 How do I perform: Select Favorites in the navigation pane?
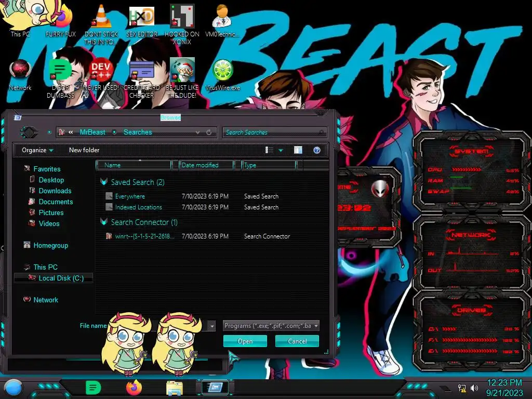point(47,169)
